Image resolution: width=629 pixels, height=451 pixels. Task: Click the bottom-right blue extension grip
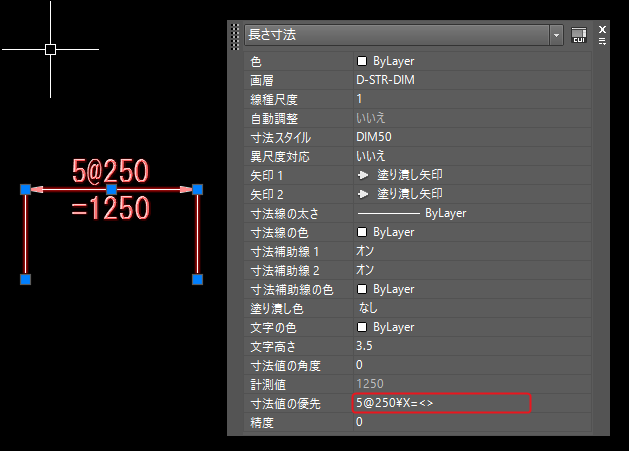pyautogui.click(x=197, y=279)
